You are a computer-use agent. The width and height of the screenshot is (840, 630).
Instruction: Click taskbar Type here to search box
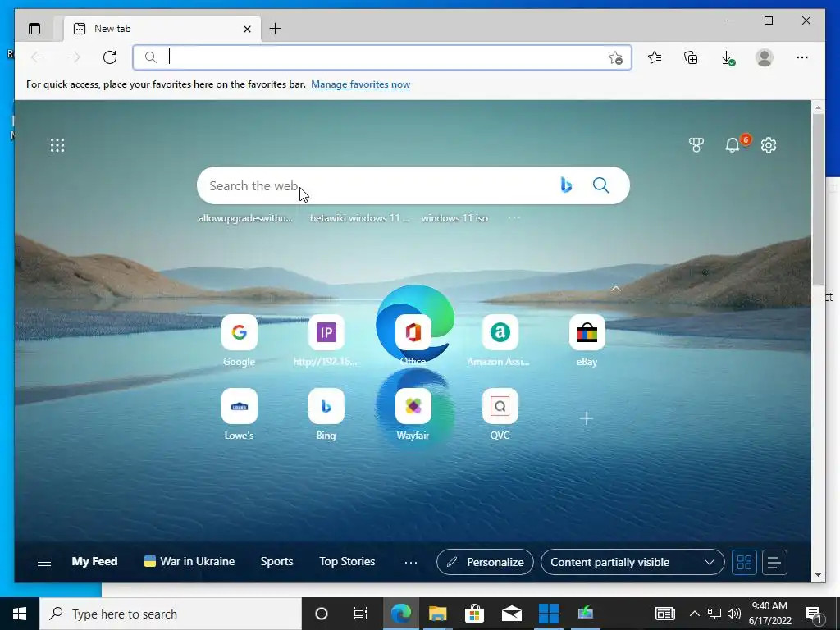(x=171, y=614)
